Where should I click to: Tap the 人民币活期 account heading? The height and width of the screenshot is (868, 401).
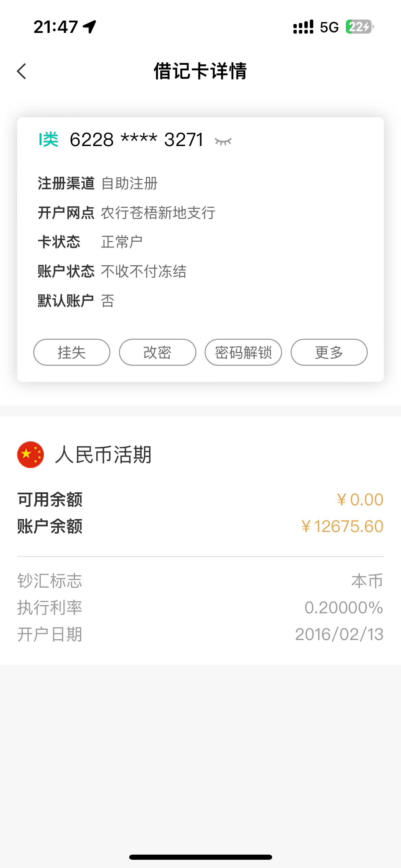pyautogui.click(x=103, y=455)
